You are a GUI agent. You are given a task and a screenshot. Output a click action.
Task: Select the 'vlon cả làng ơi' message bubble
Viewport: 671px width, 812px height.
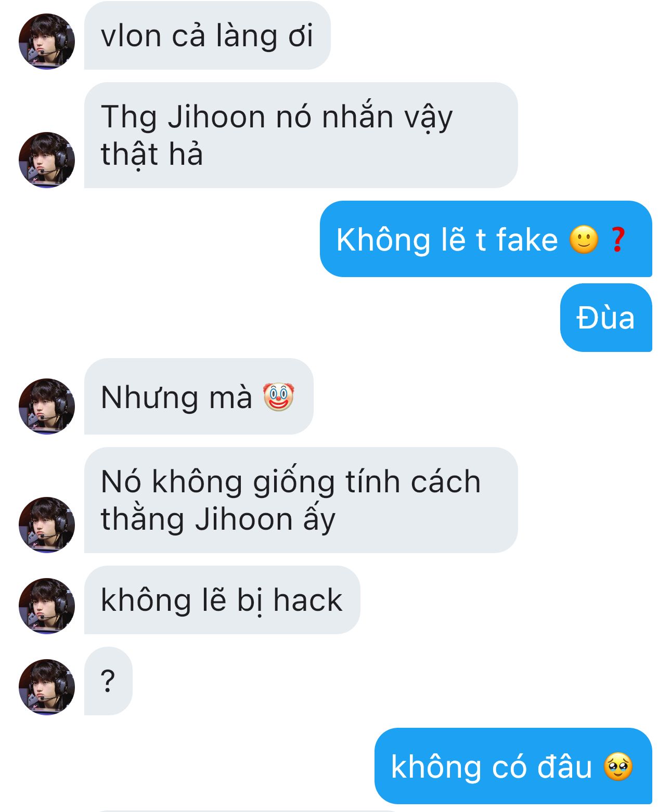tap(207, 35)
